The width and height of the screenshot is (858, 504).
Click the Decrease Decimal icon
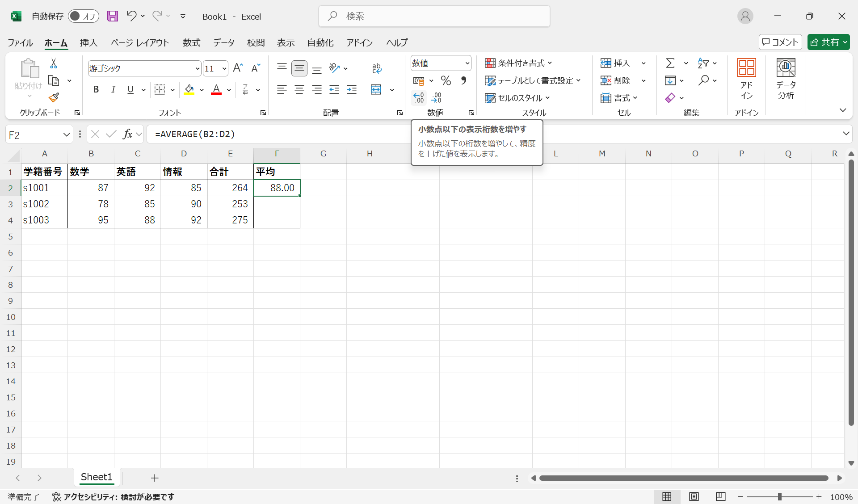point(436,97)
